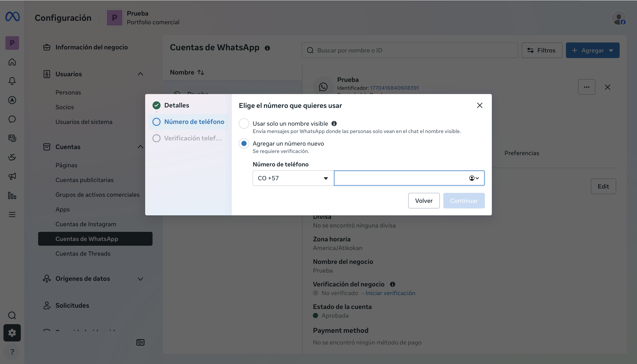Open the CO +57 country code dropdown
This screenshot has width=637, height=364.
(x=293, y=178)
